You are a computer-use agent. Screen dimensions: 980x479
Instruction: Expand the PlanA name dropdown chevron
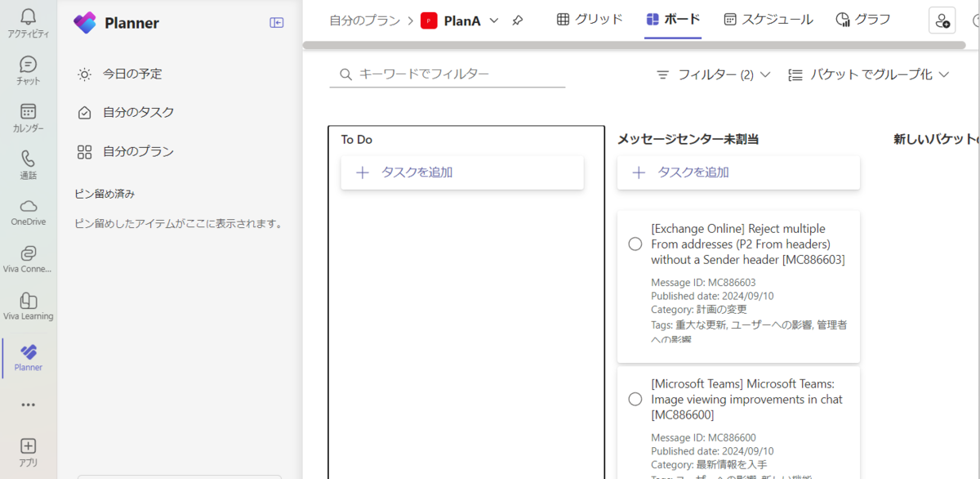pyautogui.click(x=493, y=20)
